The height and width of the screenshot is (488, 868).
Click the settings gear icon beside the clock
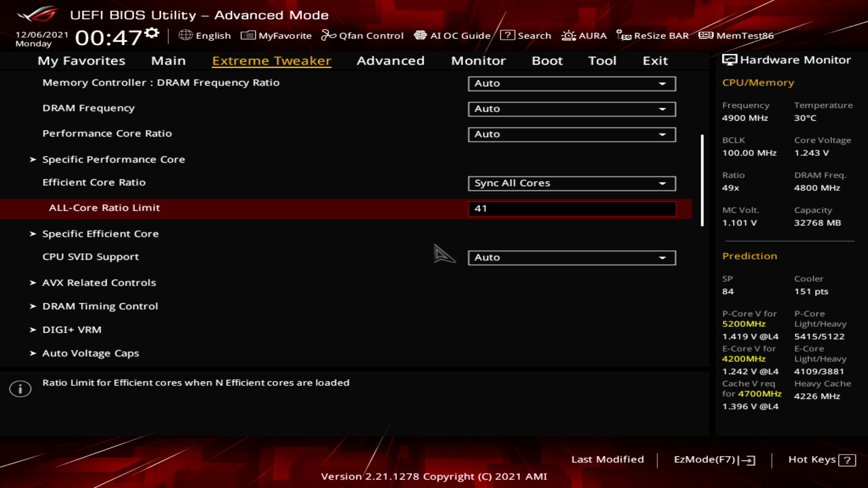[x=152, y=33]
